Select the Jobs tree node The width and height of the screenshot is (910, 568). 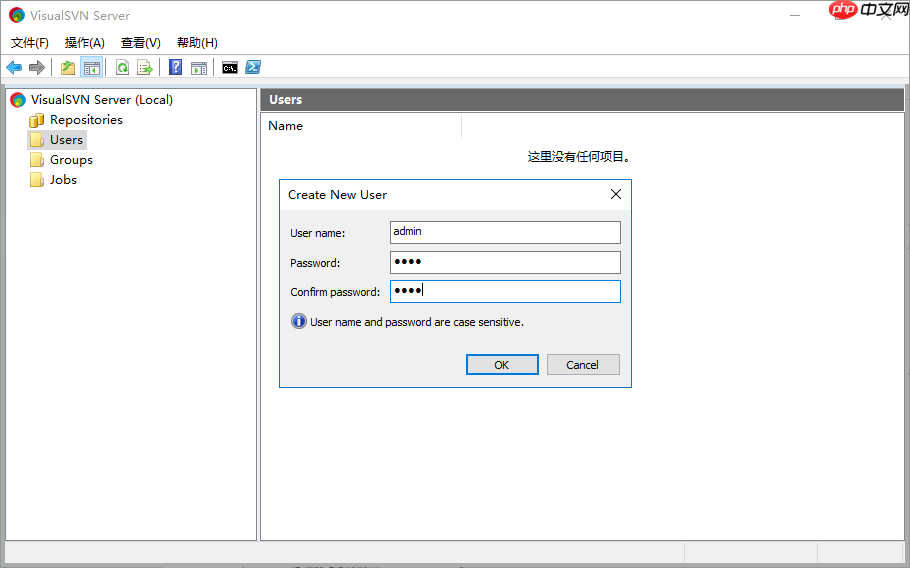pyautogui.click(x=63, y=180)
